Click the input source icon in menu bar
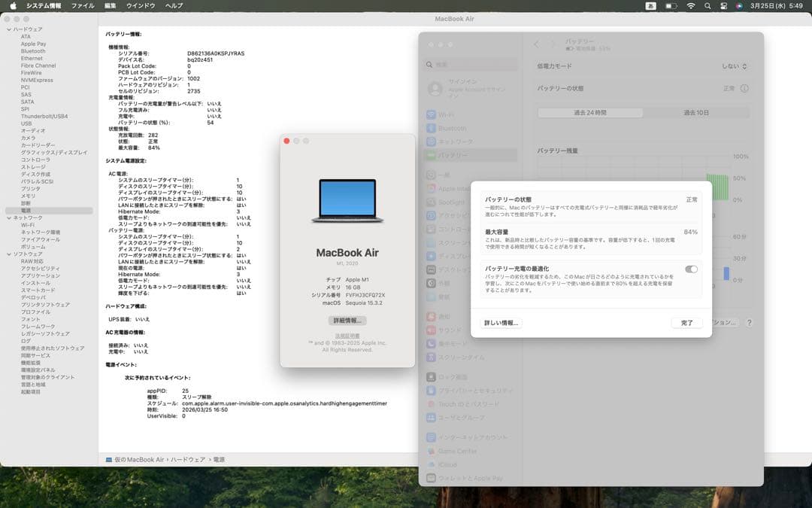 651,6
